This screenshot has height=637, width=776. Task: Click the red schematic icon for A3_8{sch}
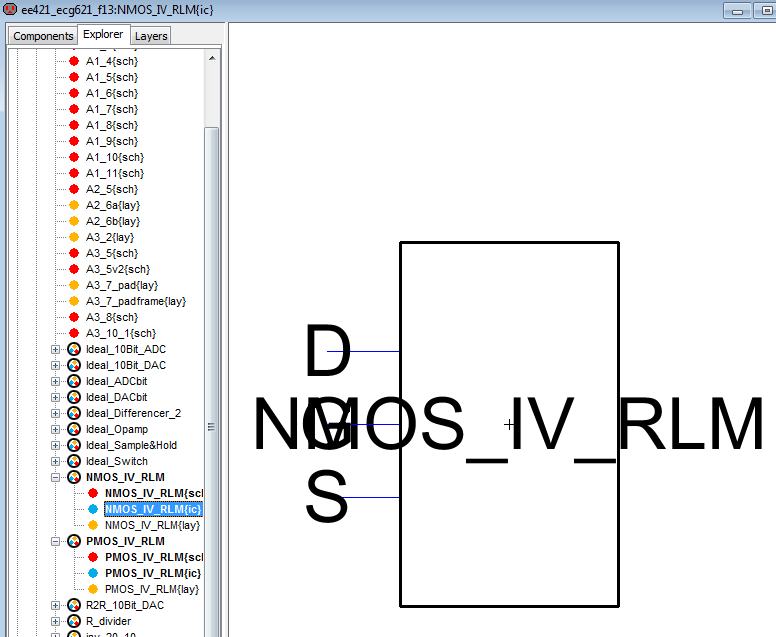(x=74, y=317)
